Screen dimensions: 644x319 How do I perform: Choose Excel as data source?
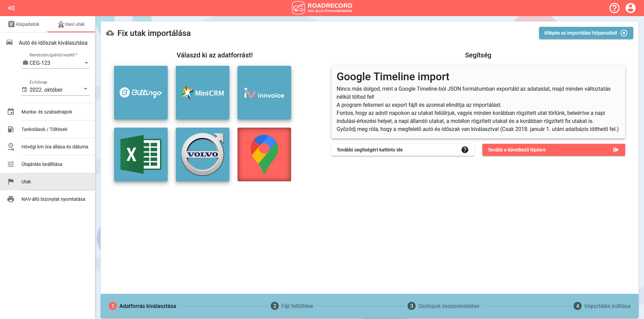click(141, 154)
